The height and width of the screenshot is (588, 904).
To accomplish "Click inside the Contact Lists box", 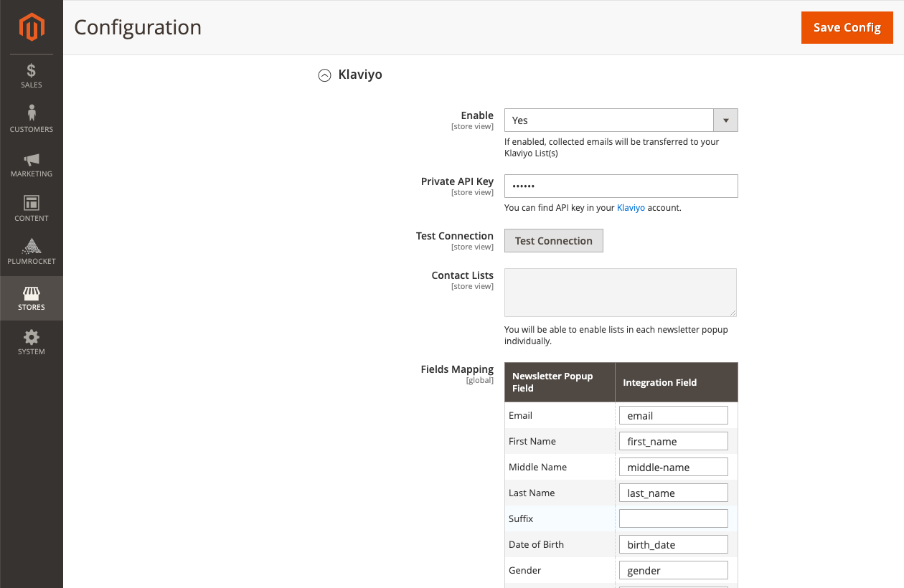I will (x=620, y=292).
